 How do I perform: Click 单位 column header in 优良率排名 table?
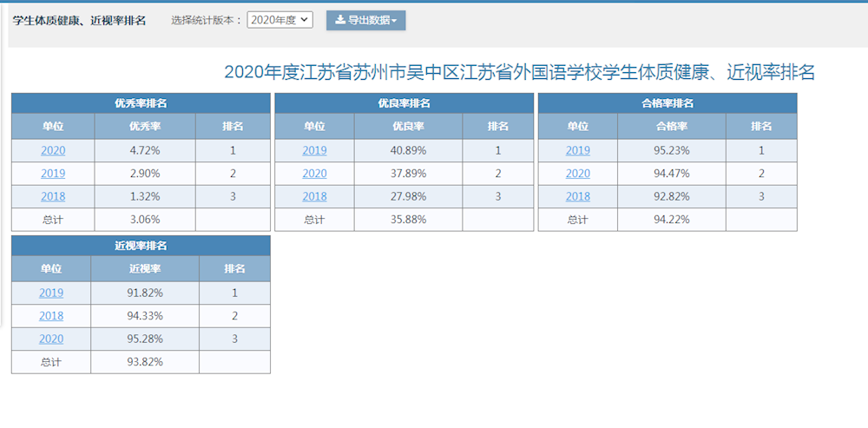(314, 126)
